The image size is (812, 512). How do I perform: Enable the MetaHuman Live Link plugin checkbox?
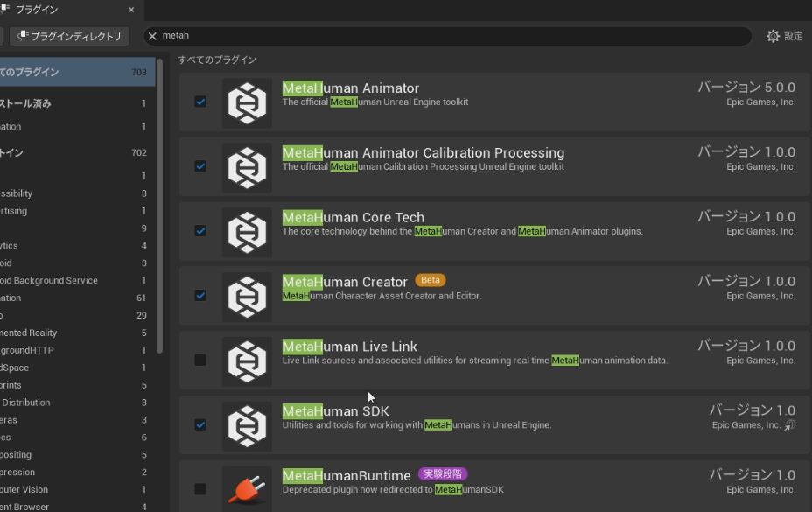pos(200,361)
